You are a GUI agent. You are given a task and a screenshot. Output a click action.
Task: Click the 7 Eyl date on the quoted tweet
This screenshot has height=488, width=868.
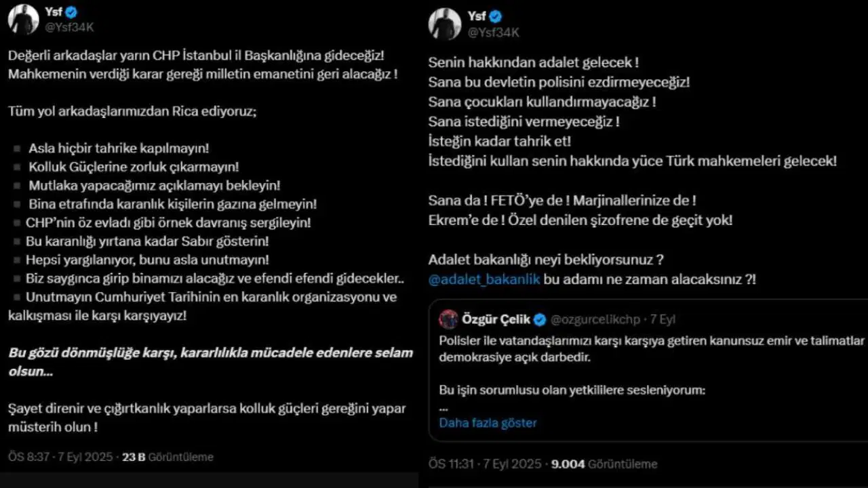pos(663,319)
